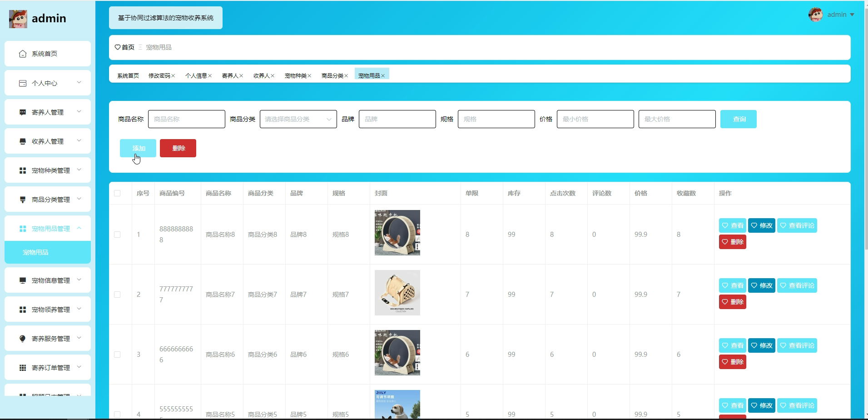
Task: Click the 首页 breadcrumb link
Action: (x=128, y=47)
